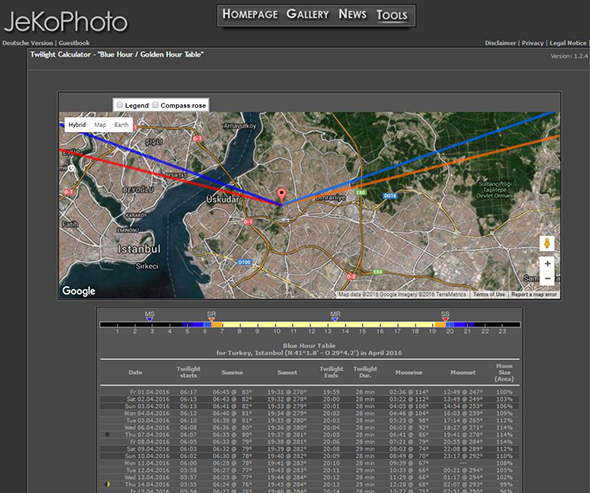Open the Deutsche Version link
The height and width of the screenshot is (493, 590).
click(x=27, y=43)
